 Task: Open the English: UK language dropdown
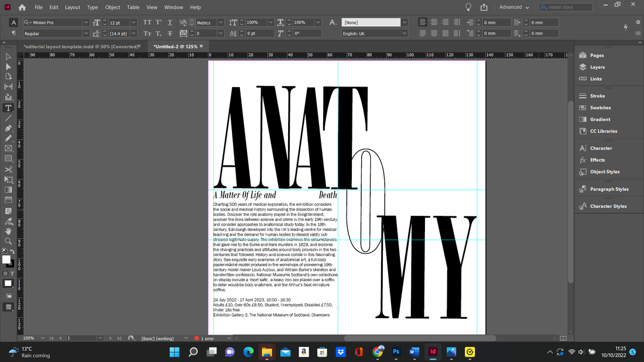pos(405,33)
